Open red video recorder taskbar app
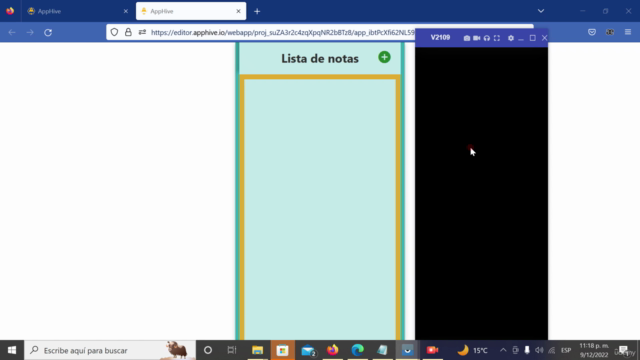640x360 pixels. [x=432, y=350]
